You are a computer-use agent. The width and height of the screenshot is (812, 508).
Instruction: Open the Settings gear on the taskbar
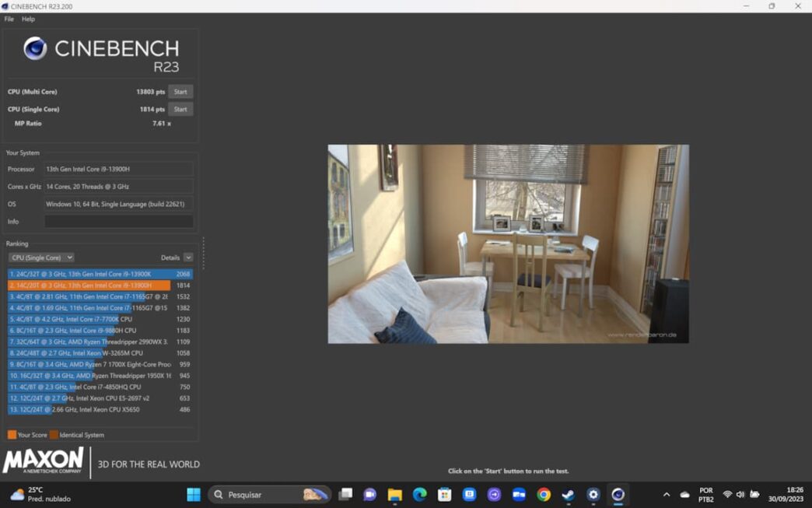click(593, 495)
